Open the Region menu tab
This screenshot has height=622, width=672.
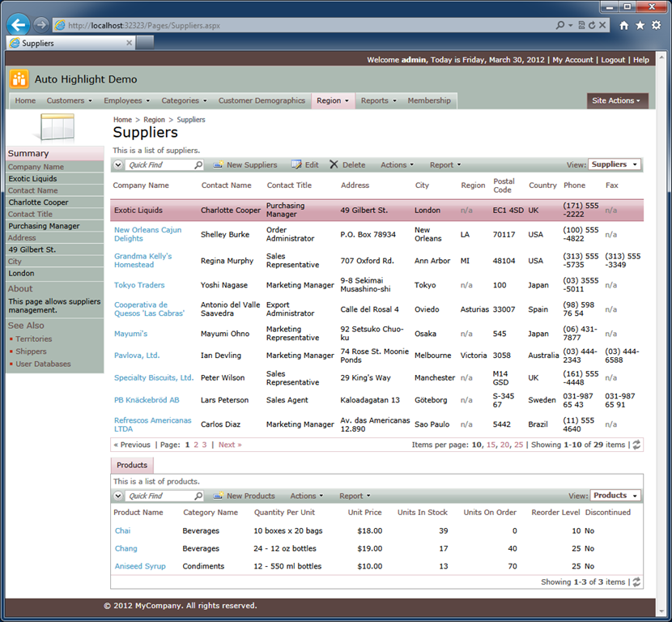coord(333,100)
